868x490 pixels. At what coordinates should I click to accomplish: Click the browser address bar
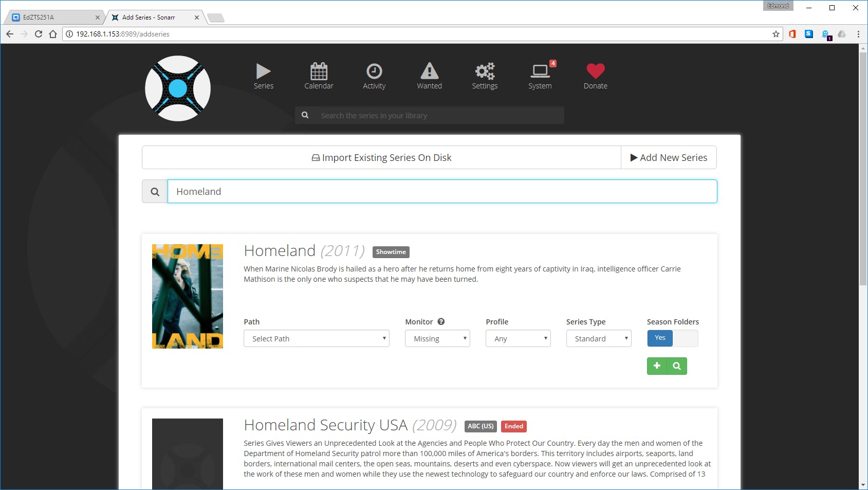pyautogui.click(x=421, y=34)
